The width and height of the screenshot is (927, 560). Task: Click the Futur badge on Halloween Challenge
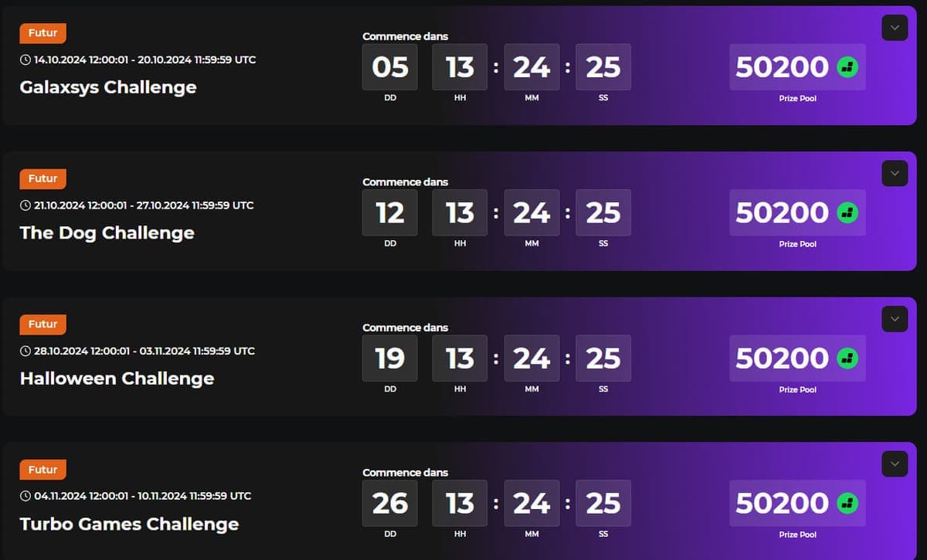43,324
